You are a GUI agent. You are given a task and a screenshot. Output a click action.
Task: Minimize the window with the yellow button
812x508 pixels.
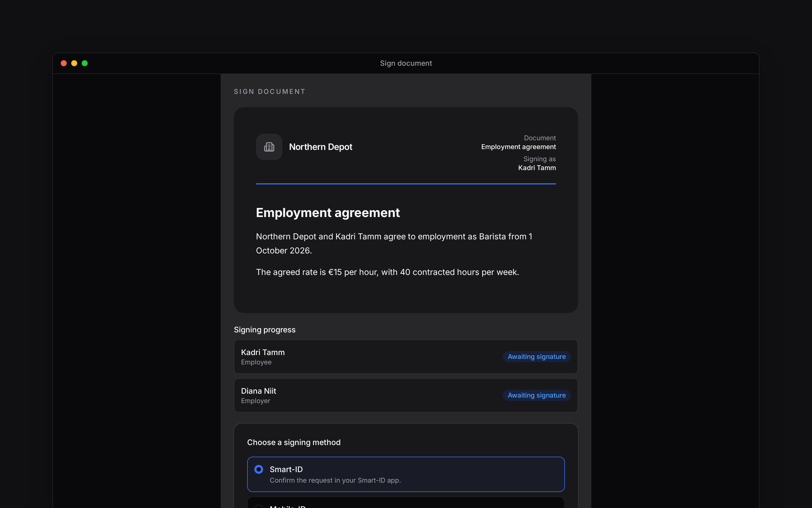pyautogui.click(x=74, y=63)
